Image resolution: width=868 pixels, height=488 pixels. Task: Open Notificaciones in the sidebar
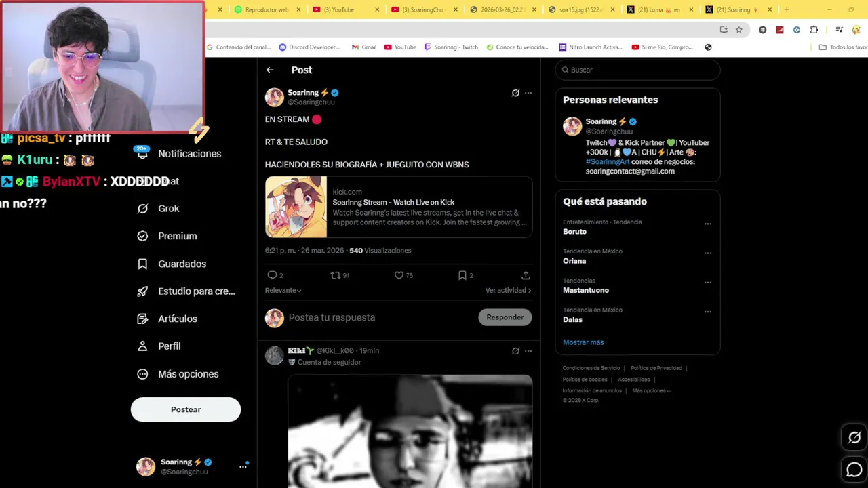[x=180, y=154]
